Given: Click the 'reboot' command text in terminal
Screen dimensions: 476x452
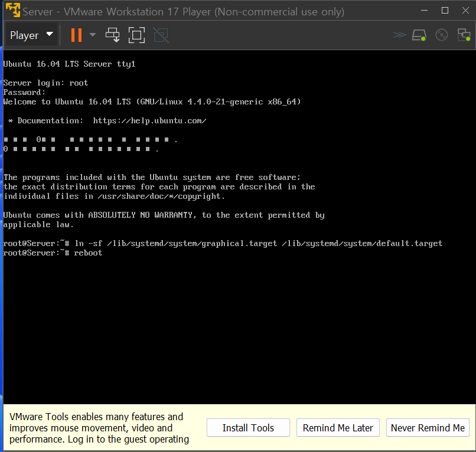Looking at the screenshot, I should pos(88,253).
